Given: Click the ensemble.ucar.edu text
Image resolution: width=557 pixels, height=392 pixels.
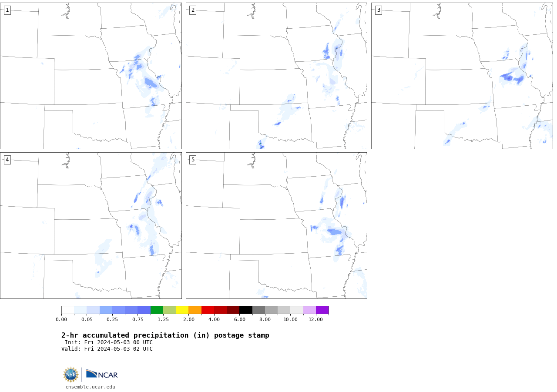Looking at the screenshot, I should coord(91,387).
